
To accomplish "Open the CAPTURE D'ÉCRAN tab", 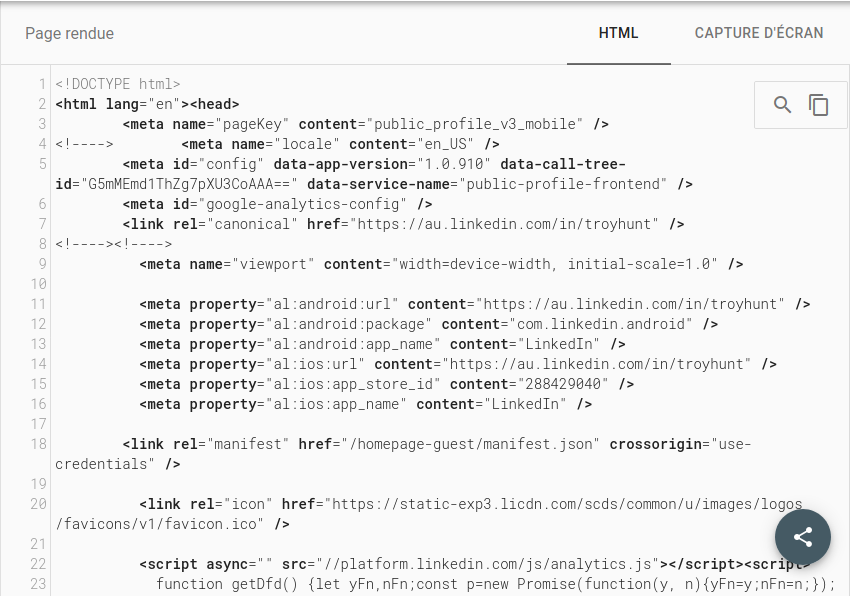I will (759, 33).
